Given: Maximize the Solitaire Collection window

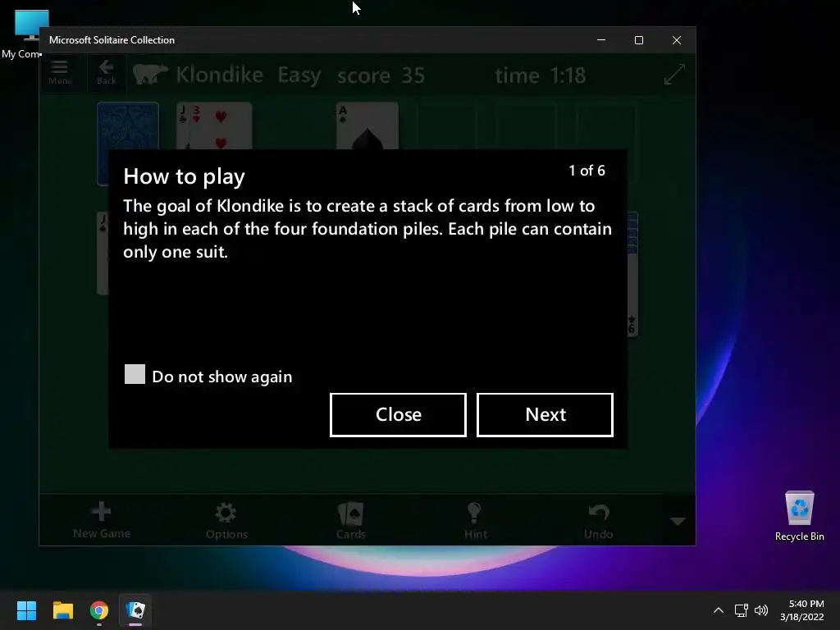Looking at the screenshot, I should click(638, 40).
